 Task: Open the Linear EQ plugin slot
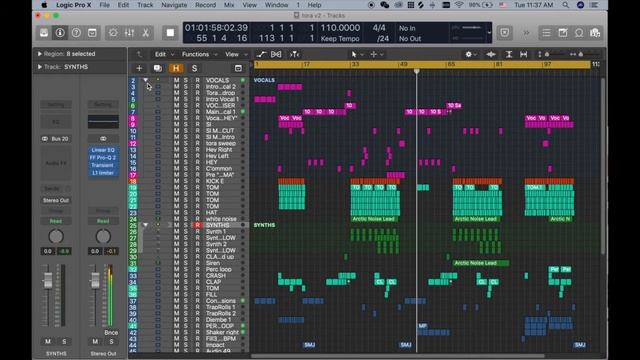tap(103, 150)
